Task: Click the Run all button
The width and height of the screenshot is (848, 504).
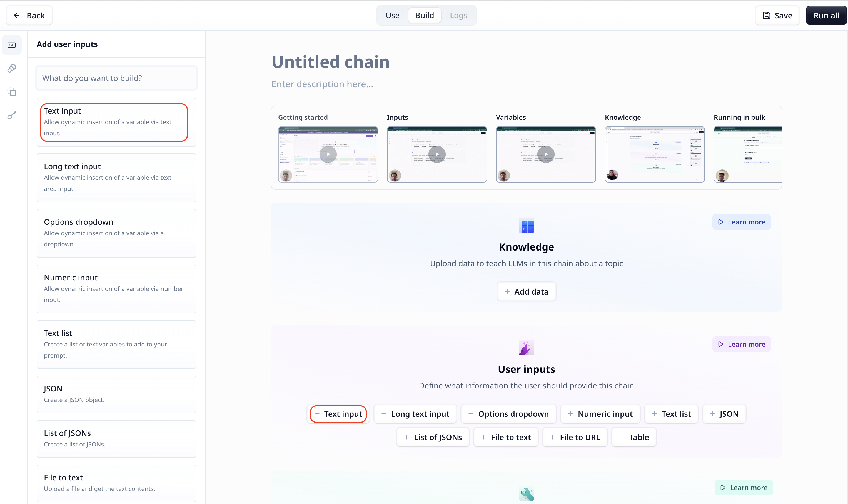Action: coord(826,15)
